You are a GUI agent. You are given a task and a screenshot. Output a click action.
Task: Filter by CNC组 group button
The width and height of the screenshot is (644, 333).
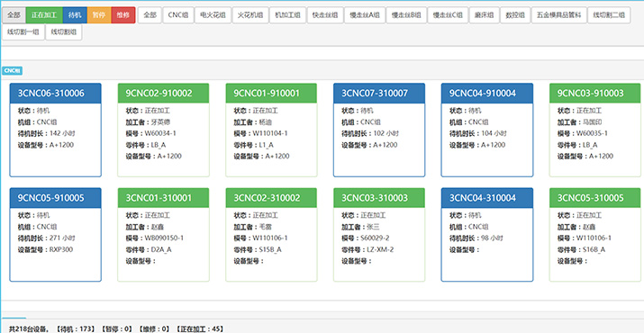click(x=177, y=15)
